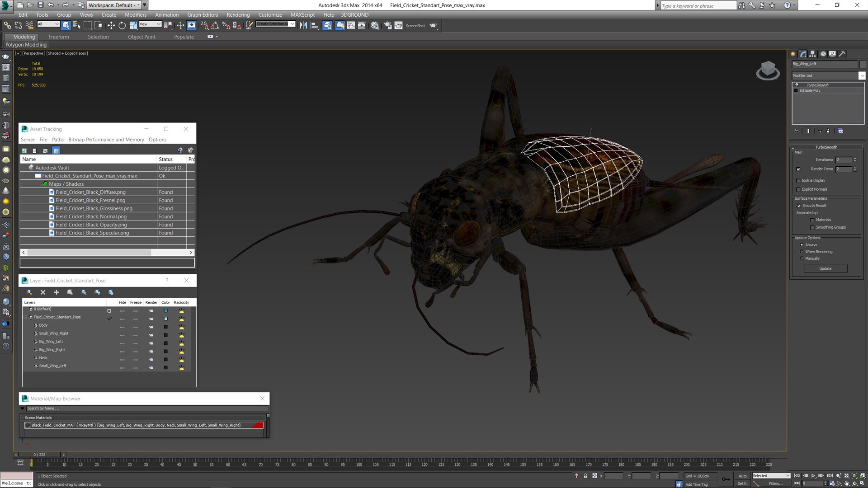Click the 0 (default) layer color swatch

165,311
